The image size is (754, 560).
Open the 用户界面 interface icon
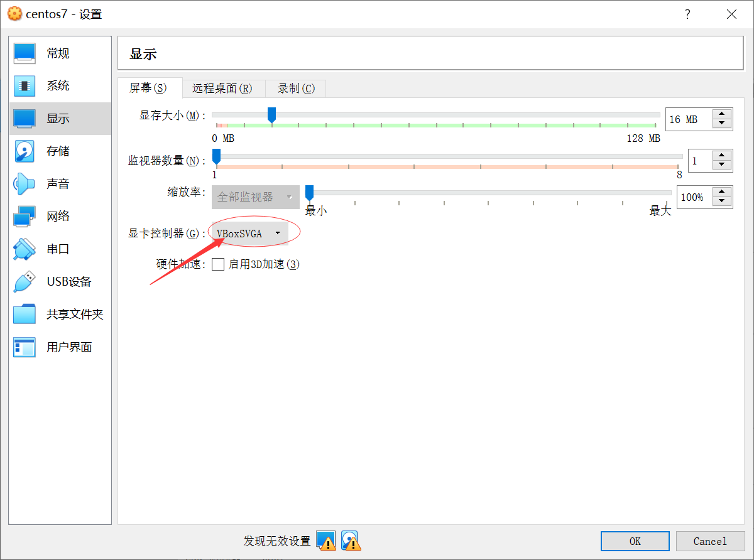tap(25, 347)
